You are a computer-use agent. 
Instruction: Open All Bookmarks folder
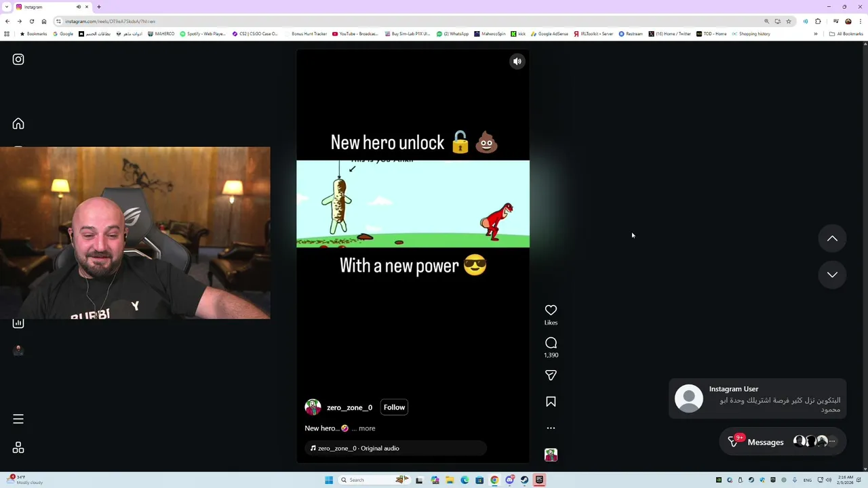pyautogui.click(x=846, y=34)
